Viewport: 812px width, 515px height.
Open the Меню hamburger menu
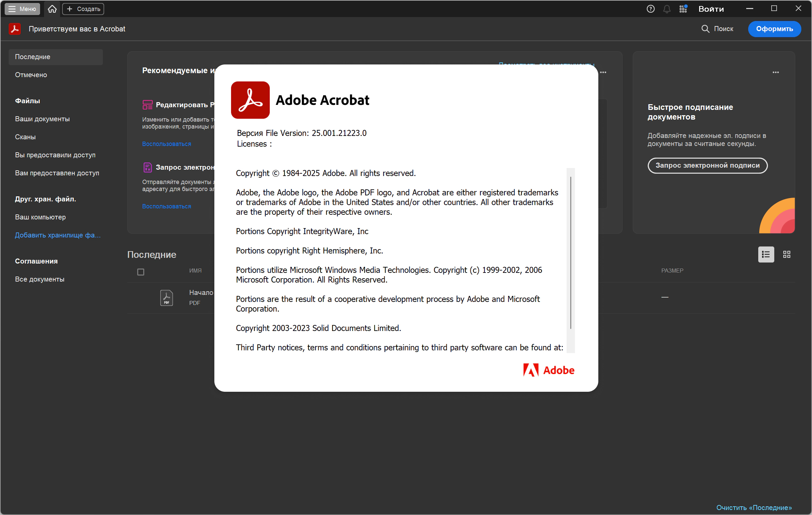pyautogui.click(x=22, y=9)
